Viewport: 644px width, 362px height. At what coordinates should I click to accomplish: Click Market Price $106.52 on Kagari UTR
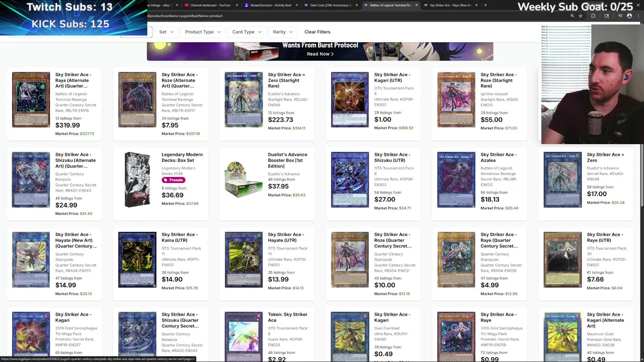pyautogui.click(x=393, y=128)
